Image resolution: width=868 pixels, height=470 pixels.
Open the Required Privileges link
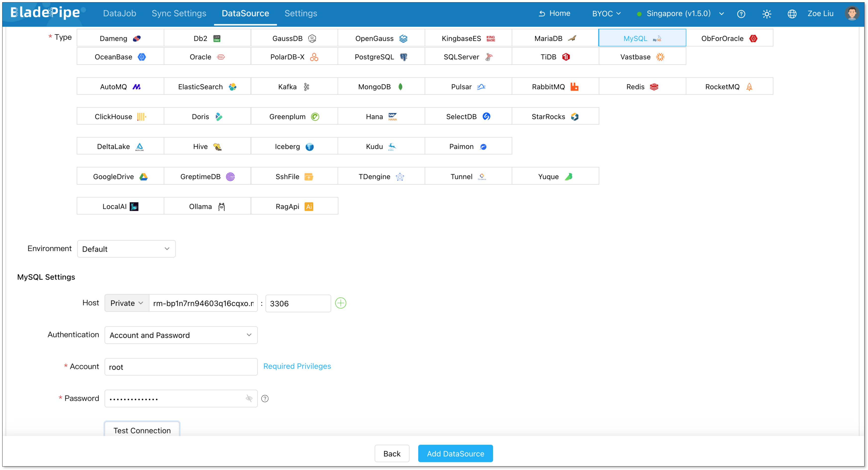click(297, 366)
